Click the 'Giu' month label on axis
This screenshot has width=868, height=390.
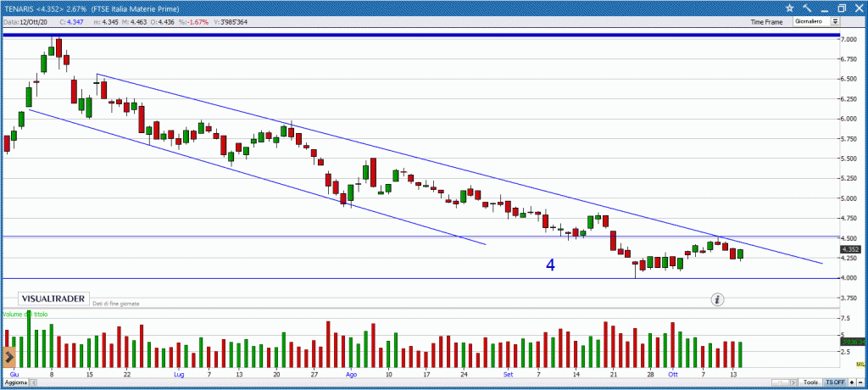[x=14, y=374]
